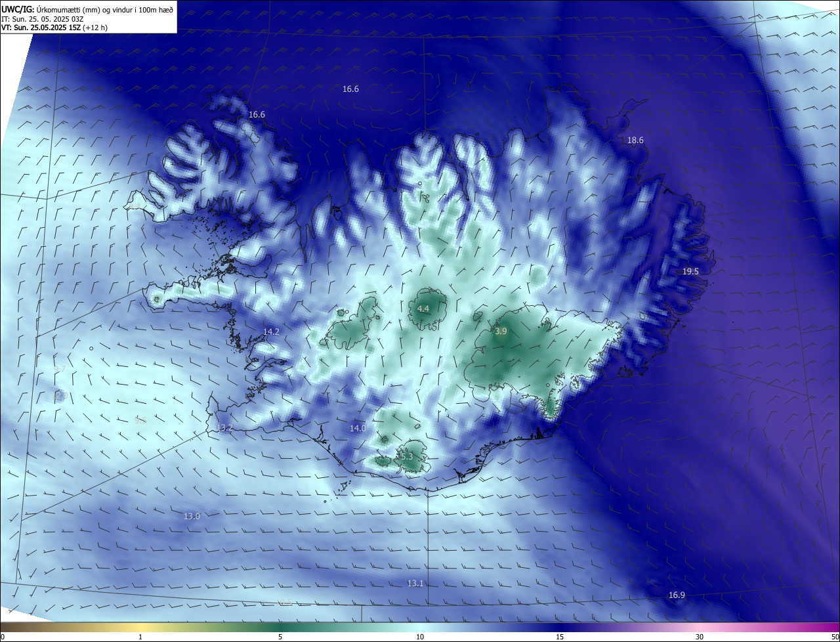Click the '50' tick on the color scale
This screenshot has width=840, height=642.
click(835, 637)
